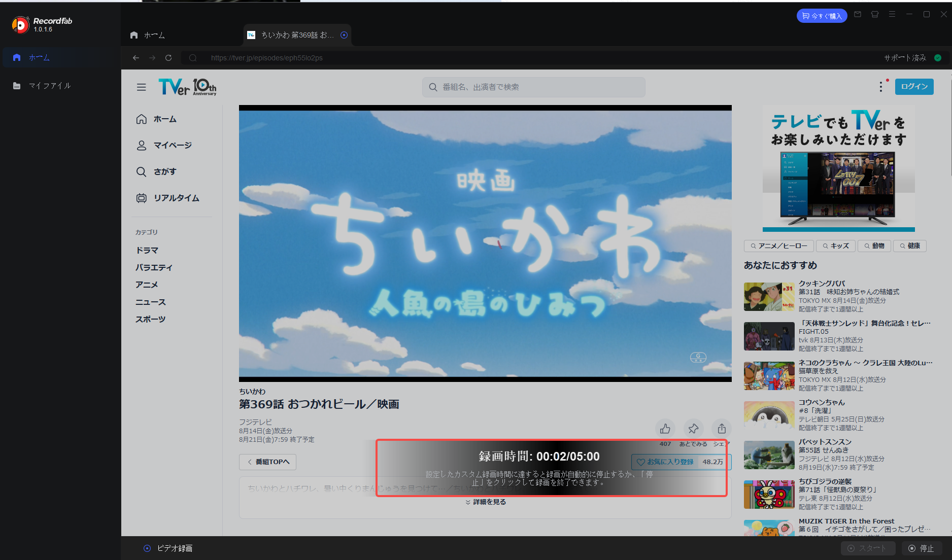This screenshot has height=560, width=952.
Task: Click the スタート recording button
Action: (868, 548)
